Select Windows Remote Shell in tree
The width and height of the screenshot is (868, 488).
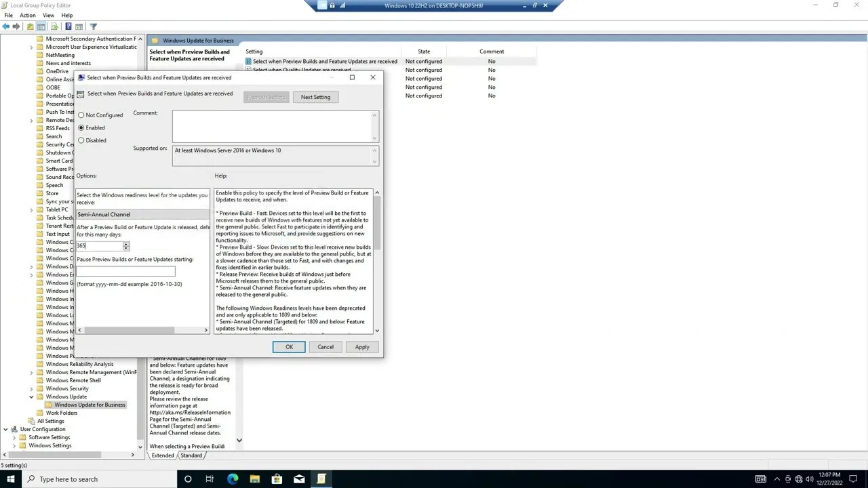pyautogui.click(x=73, y=380)
